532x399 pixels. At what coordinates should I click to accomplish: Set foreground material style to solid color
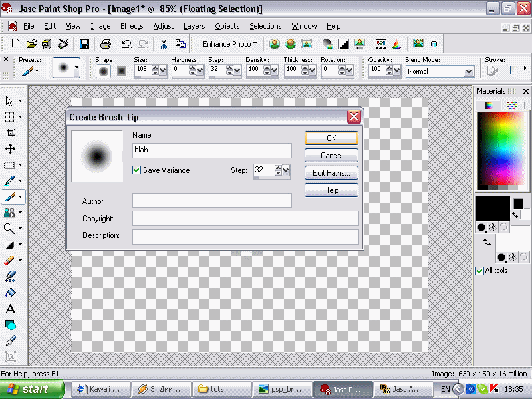pyautogui.click(x=481, y=227)
